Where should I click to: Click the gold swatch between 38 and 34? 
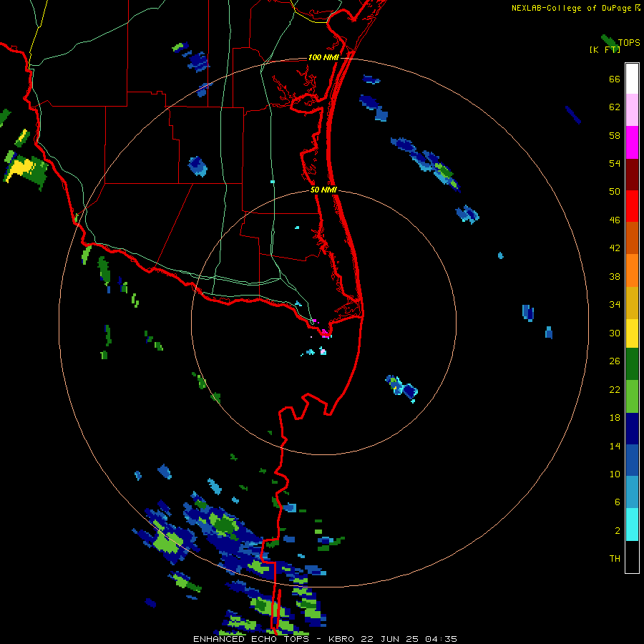point(632,303)
